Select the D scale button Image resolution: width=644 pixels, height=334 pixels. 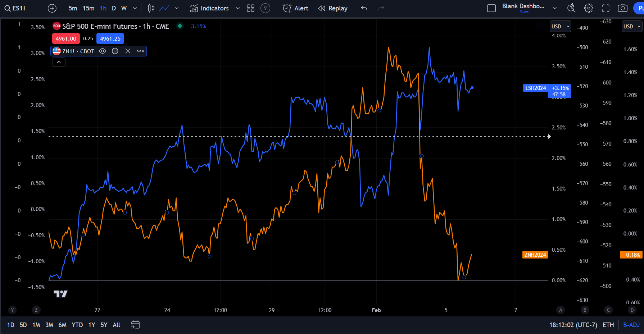[x=632, y=310]
